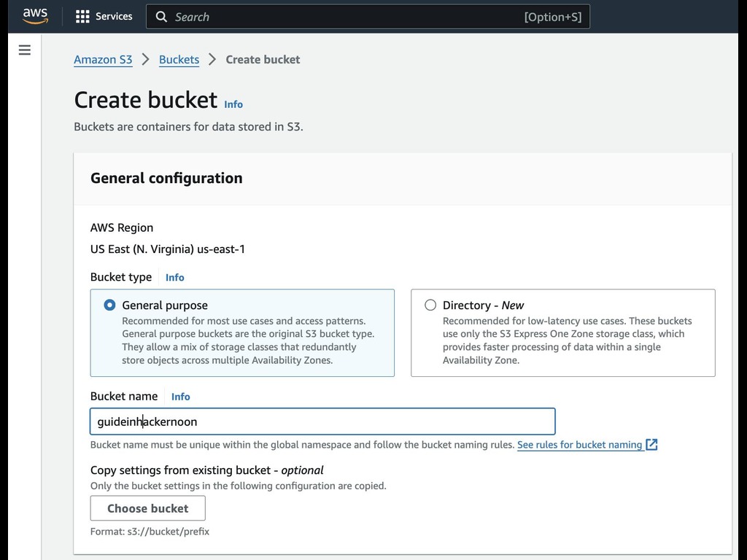Viewport: 747px width, 560px height.
Task: Focus the Bucket name input field
Action: (x=322, y=421)
